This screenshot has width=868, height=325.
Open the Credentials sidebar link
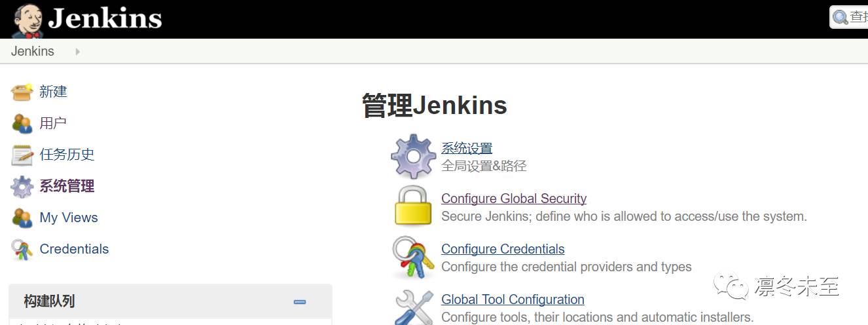74,249
